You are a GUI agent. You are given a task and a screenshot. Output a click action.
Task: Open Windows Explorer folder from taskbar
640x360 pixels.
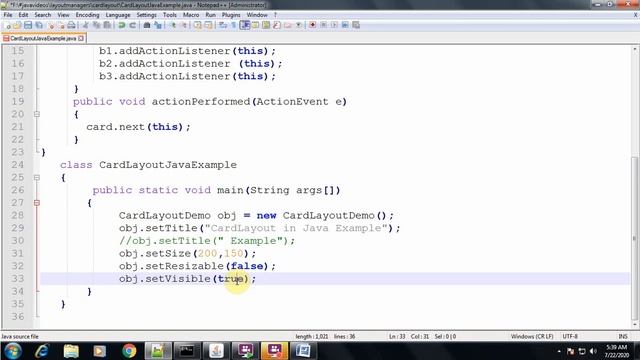pos(71,351)
